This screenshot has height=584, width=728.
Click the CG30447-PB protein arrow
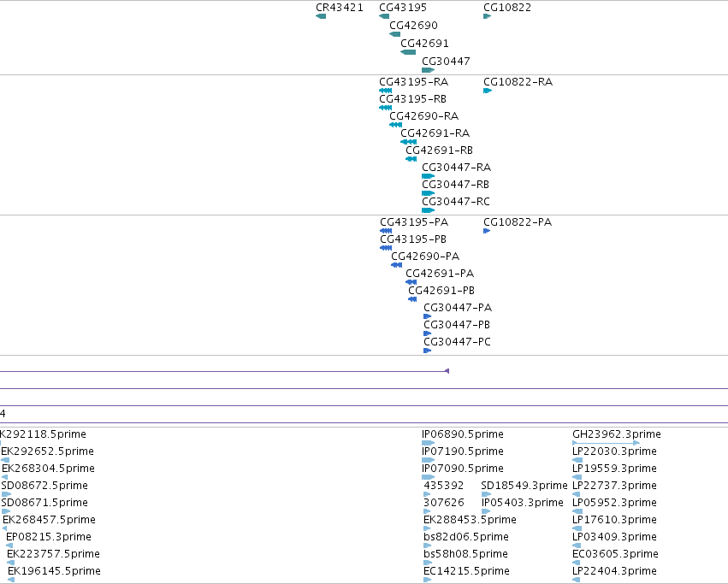click(x=428, y=333)
